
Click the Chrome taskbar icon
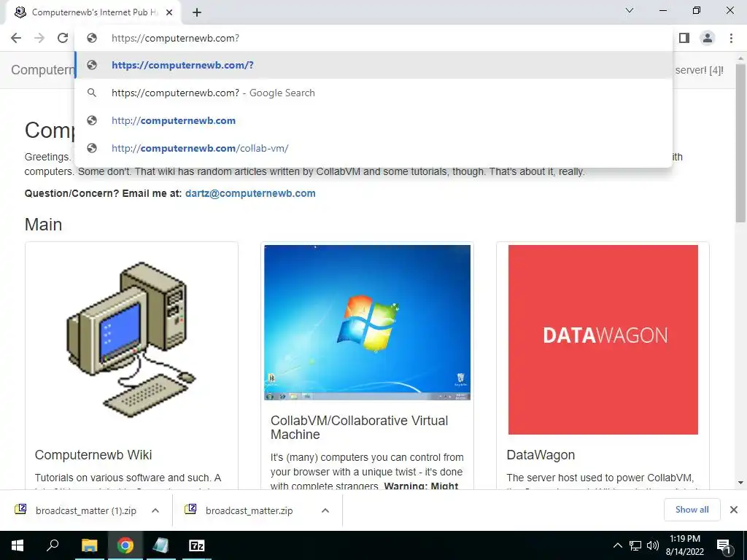pyautogui.click(x=125, y=545)
